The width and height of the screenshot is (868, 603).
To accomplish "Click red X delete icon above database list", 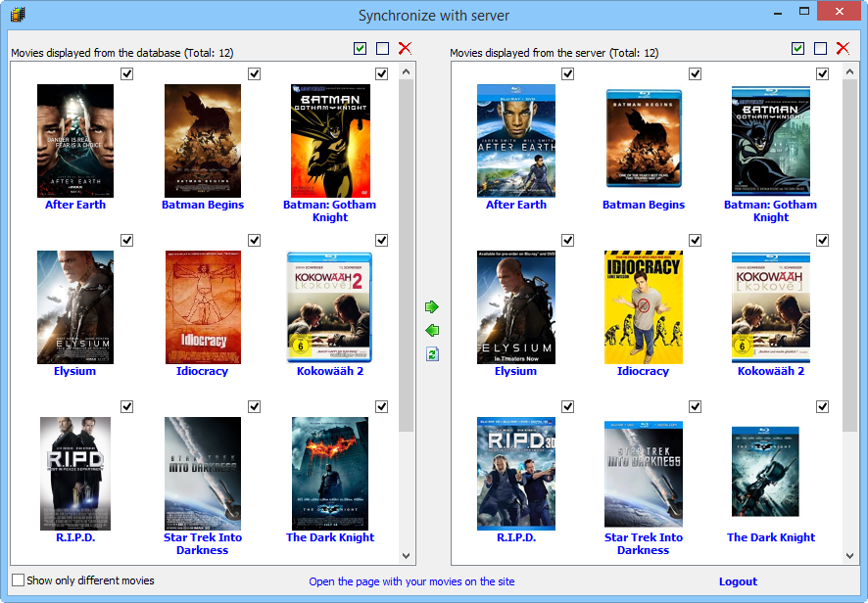I will [x=406, y=48].
